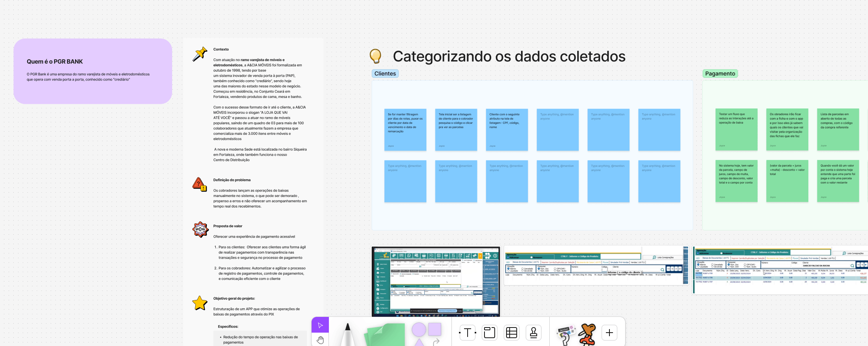Viewport: 868px width, 346px height.
Task: Select green sticky '(valor da parcela + juros'
Action: coord(787,181)
